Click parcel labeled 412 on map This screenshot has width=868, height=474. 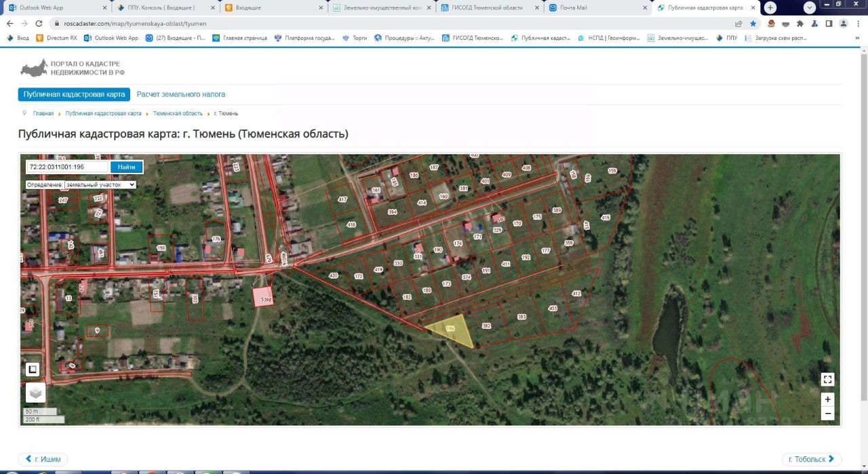pos(576,294)
